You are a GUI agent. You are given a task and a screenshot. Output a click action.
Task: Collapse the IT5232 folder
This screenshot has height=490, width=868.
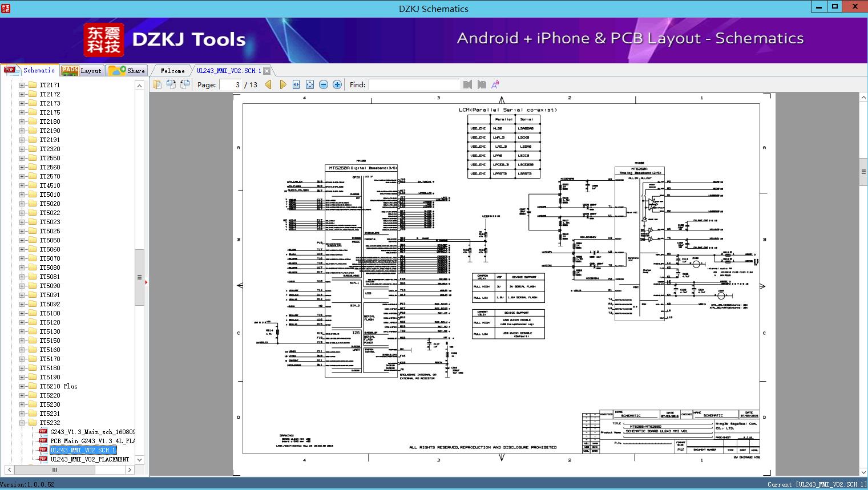click(x=22, y=423)
